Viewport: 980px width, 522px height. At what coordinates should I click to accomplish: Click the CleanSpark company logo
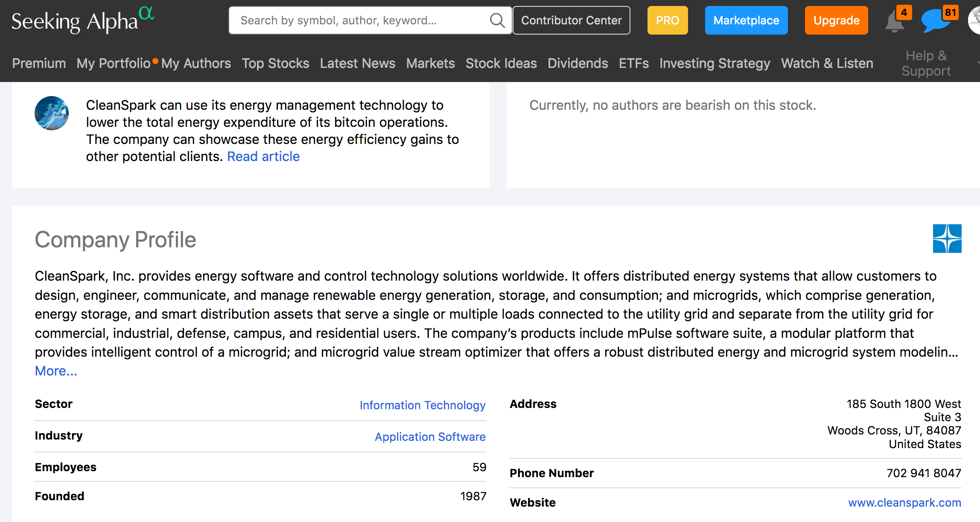947,238
